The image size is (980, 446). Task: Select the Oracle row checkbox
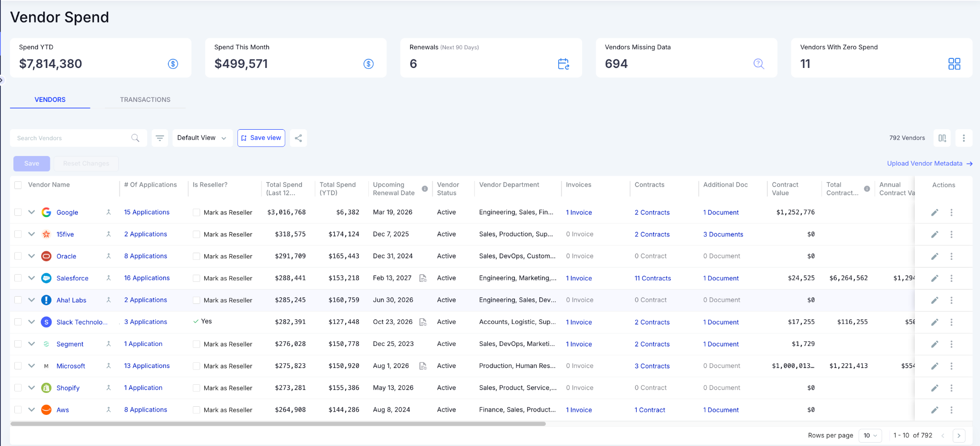click(x=18, y=256)
